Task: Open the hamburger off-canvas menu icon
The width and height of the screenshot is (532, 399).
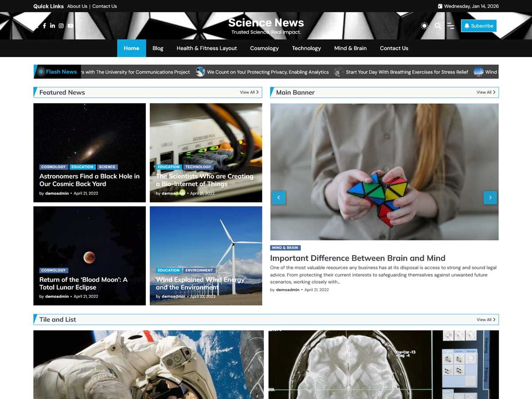Action: (450, 26)
